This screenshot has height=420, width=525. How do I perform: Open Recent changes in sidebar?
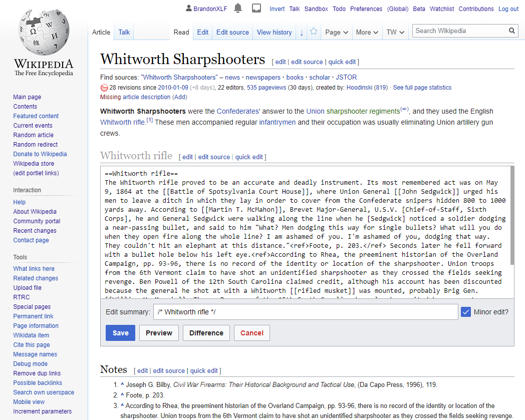(35, 231)
